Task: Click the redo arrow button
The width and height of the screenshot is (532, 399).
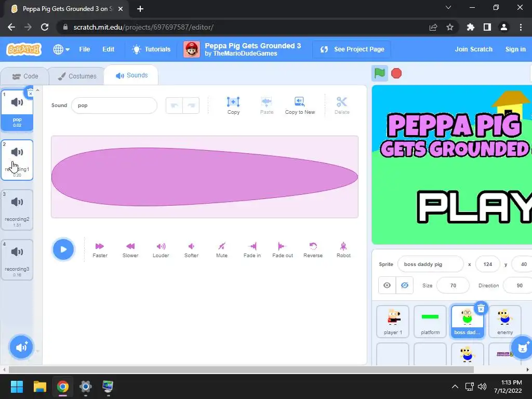Action: pyautogui.click(x=191, y=105)
